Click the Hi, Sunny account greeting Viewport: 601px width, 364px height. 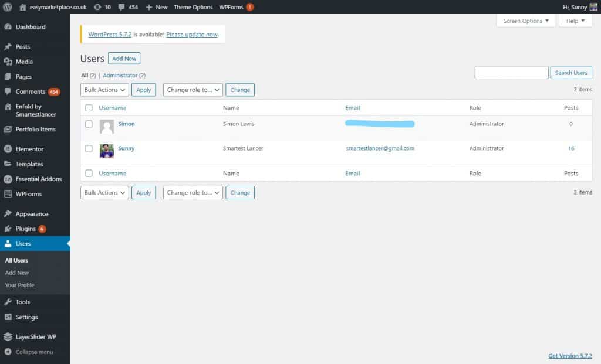[575, 7]
